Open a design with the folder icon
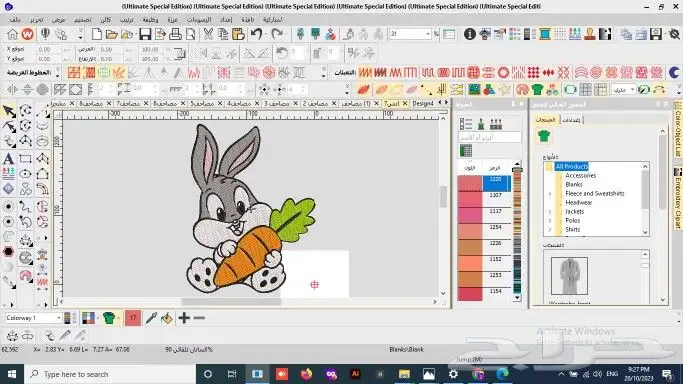 click(112, 34)
